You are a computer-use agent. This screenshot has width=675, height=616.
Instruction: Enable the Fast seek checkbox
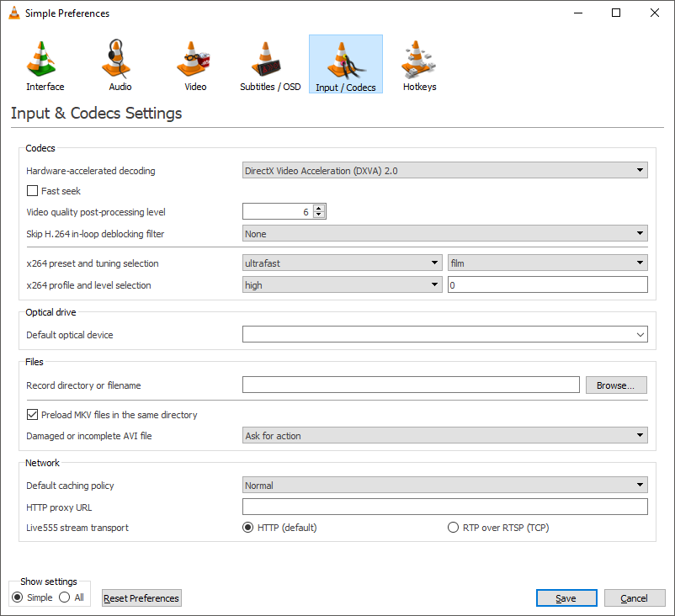click(32, 191)
